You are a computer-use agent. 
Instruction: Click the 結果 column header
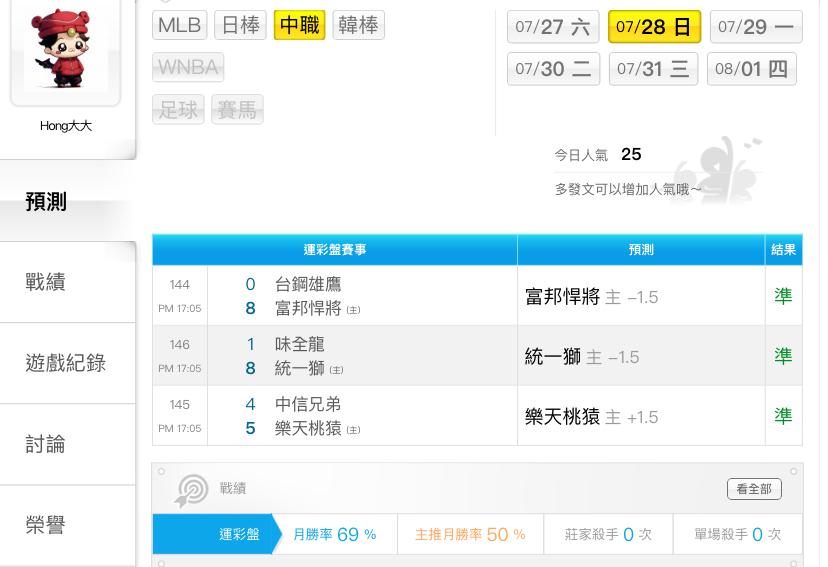(x=784, y=249)
